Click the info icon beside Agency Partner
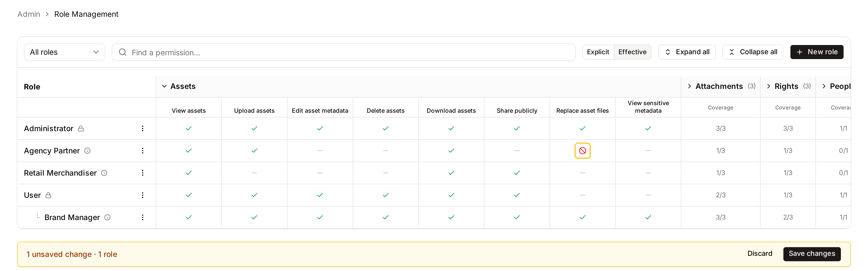Viewport: 868px width, 271px height. point(87,150)
